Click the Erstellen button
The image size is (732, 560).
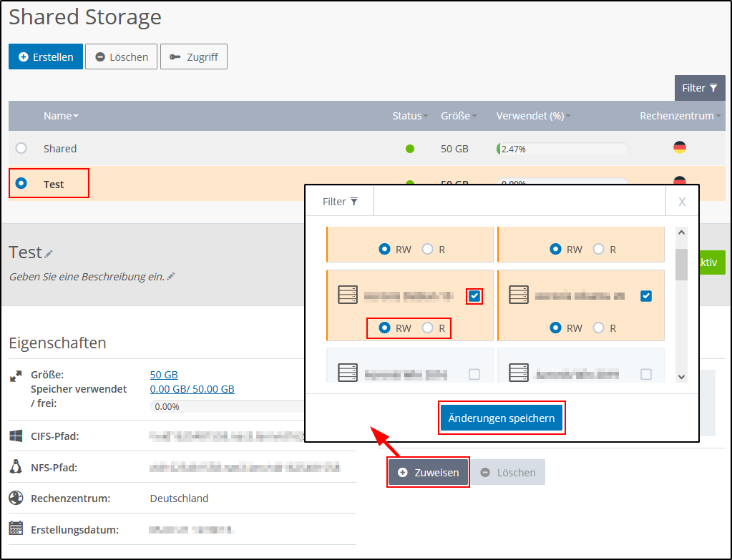(x=46, y=57)
